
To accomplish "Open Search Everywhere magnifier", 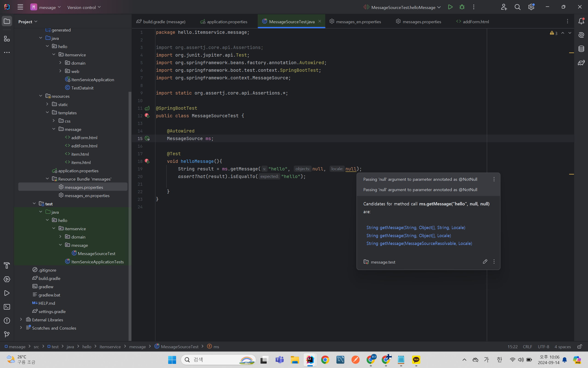I will tap(517, 7).
